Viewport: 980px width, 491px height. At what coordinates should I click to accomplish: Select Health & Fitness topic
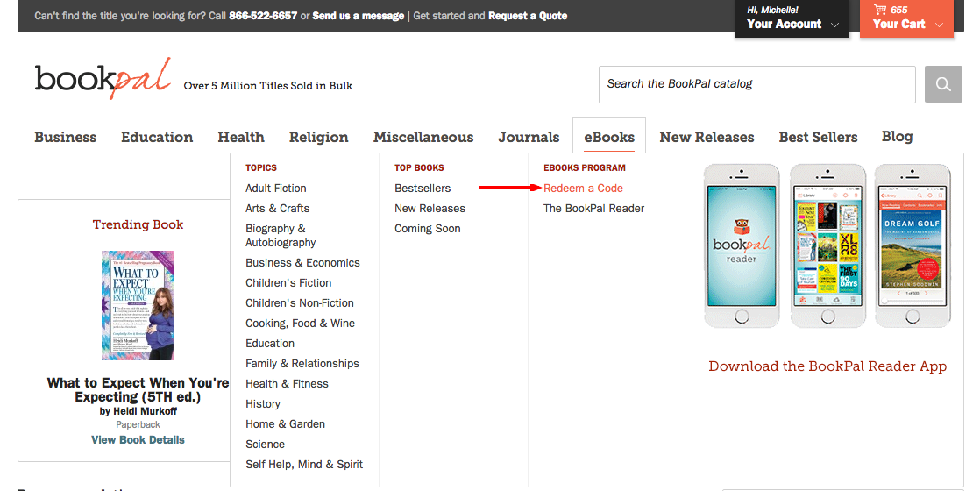[x=287, y=383]
